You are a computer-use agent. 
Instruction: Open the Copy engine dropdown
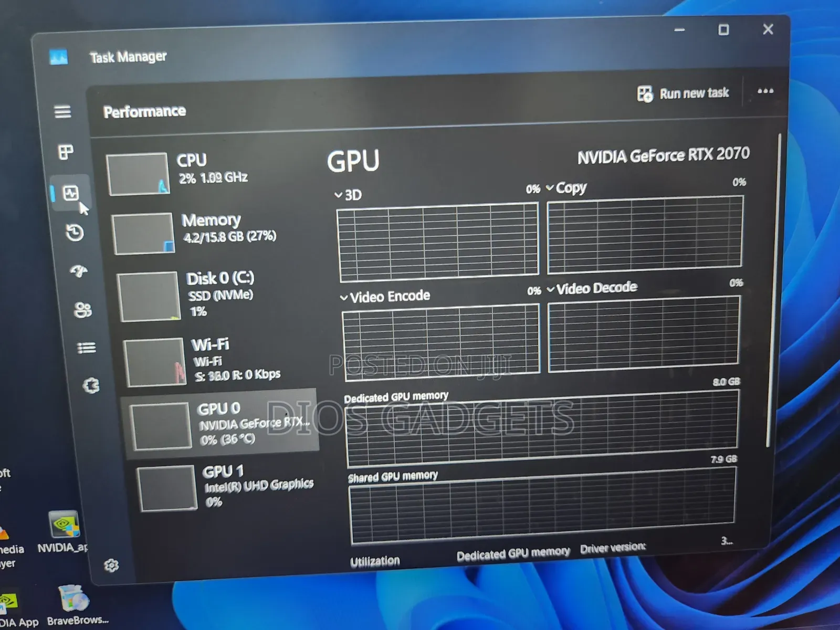(566, 188)
